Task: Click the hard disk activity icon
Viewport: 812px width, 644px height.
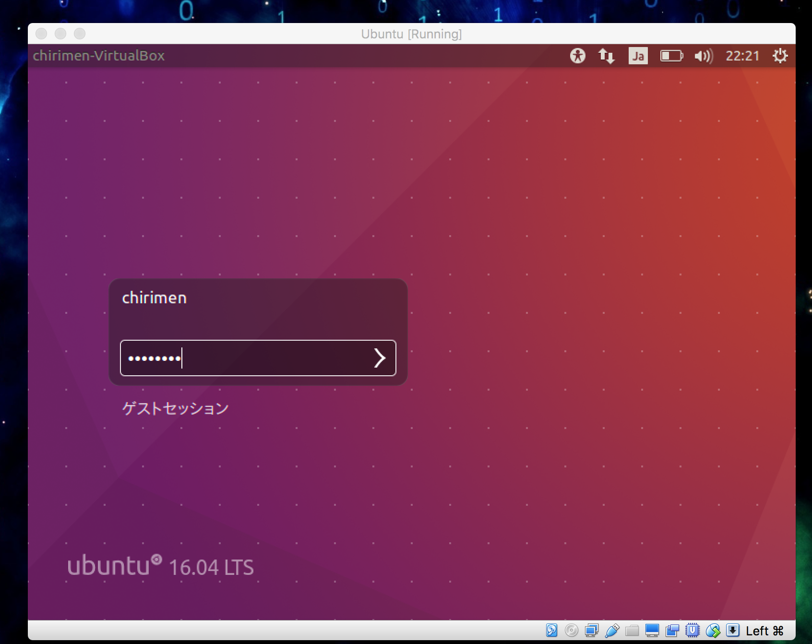Action: 551,631
